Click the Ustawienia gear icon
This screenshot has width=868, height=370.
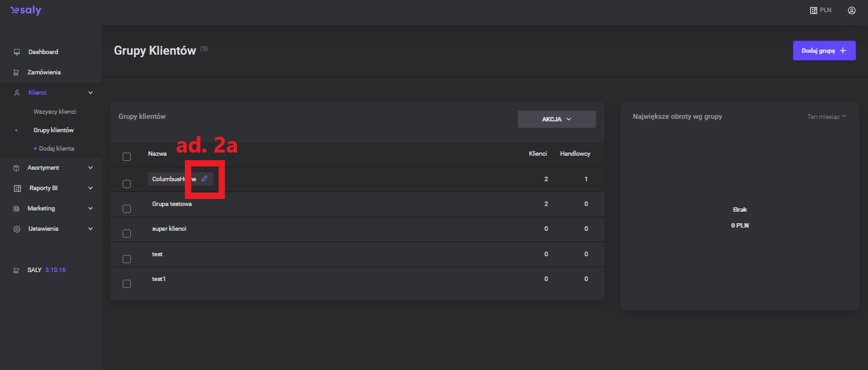pos(17,229)
